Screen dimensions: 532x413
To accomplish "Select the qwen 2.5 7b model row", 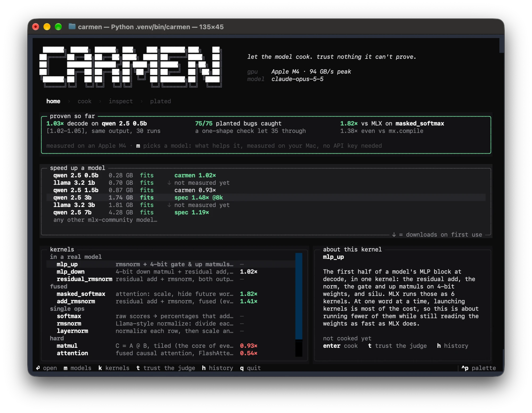I will [x=266, y=213].
